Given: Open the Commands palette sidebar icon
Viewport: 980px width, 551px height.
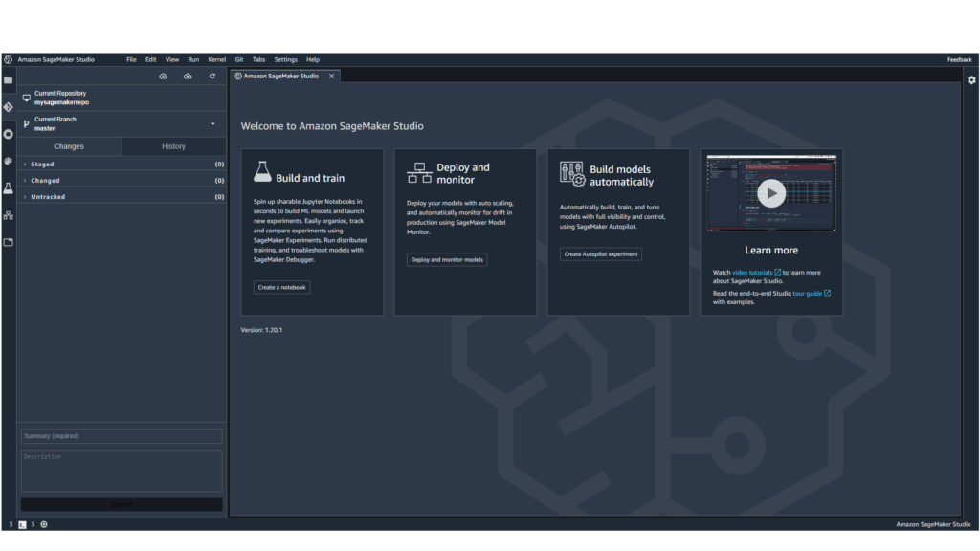Looking at the screenshot, I should (x=8, y=161).
